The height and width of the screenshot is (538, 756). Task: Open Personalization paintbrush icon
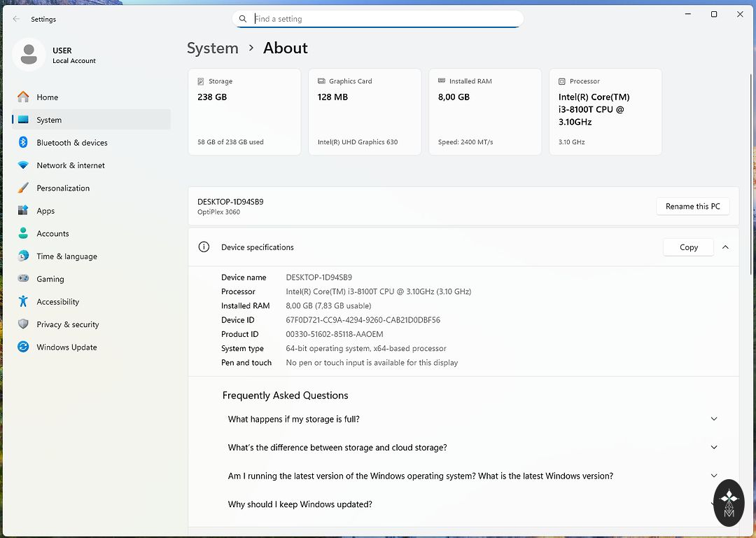pyautogui.click(x=23, y=188)
